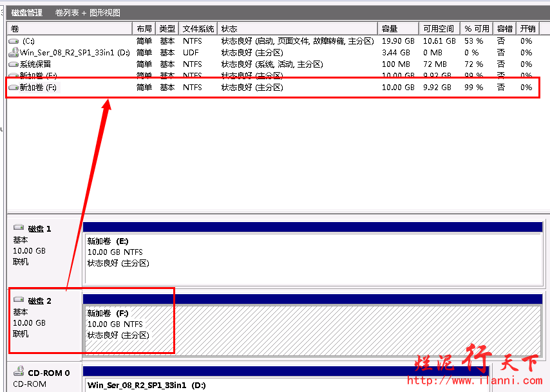This screenshot has width=550, height=392.
Task: Click the C: volume drive icon in list
Action: pos(14,41)
